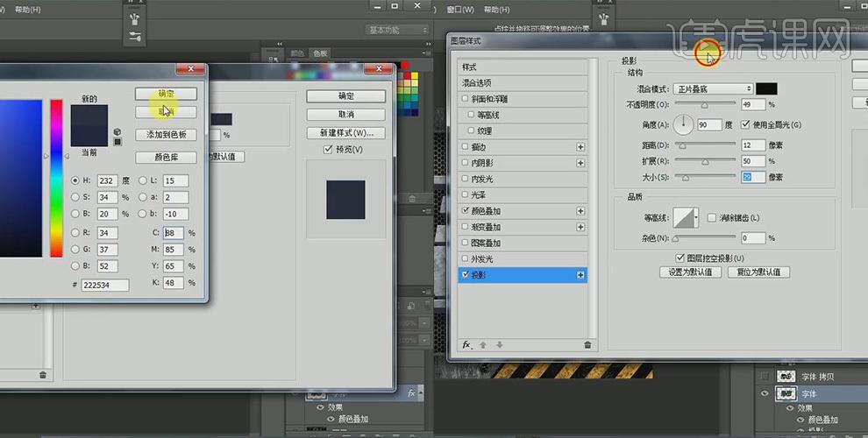The image size is (868, 438).
Task: Add another 渐变叠加 effect with plus icon
Action: coord(580,227)
